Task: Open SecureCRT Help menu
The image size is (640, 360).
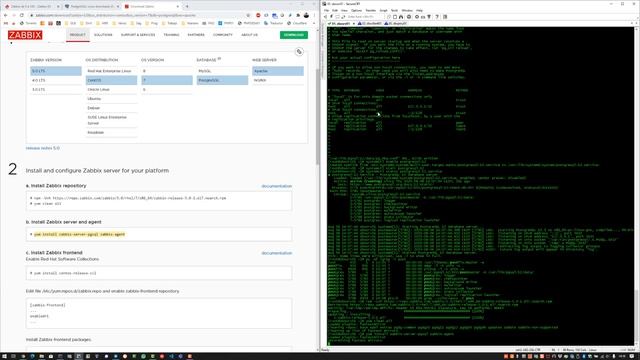Action: (x=420, y=10)
